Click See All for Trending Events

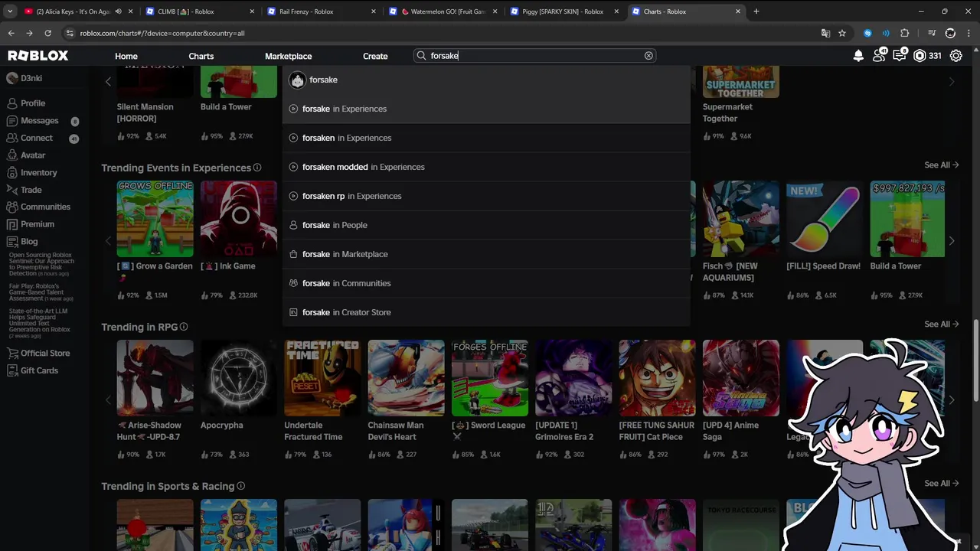941,165
